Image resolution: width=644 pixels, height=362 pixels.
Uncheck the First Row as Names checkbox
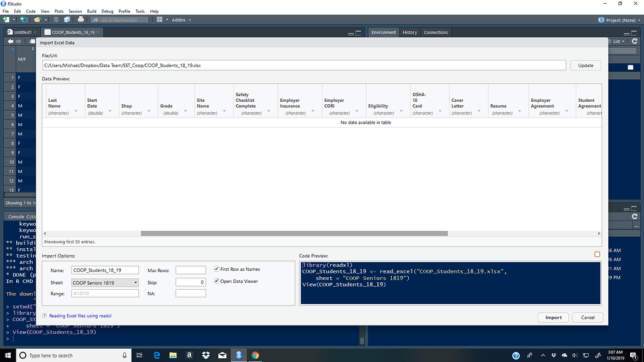218,269
